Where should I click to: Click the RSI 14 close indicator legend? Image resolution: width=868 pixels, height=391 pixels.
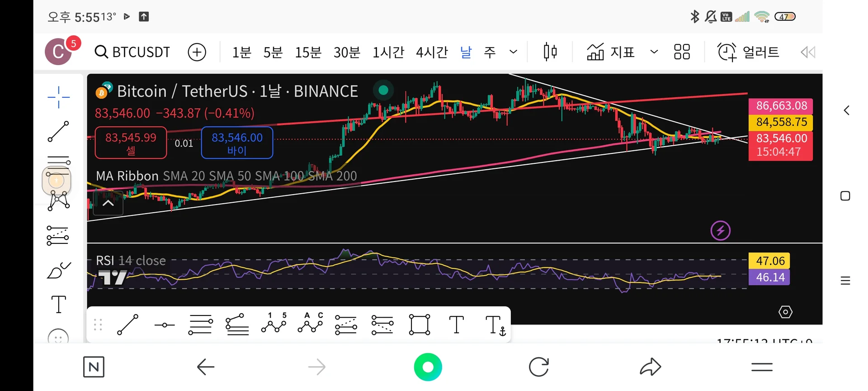coord(131,261)
